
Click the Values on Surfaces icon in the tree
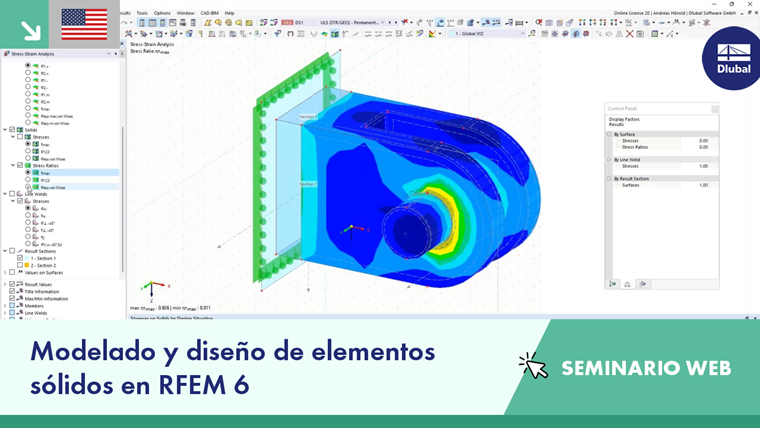[20, 272]
